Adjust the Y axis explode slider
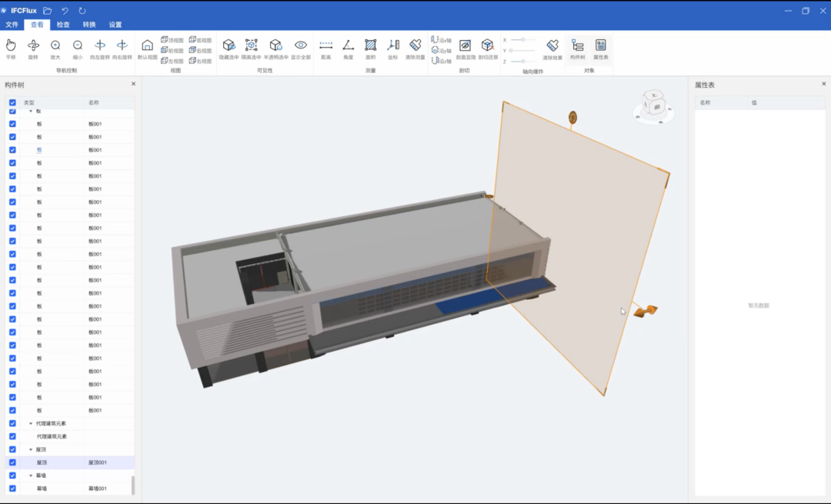Image resolution: width=831 pixels, height=504 pixels. [x=522, y=50]
